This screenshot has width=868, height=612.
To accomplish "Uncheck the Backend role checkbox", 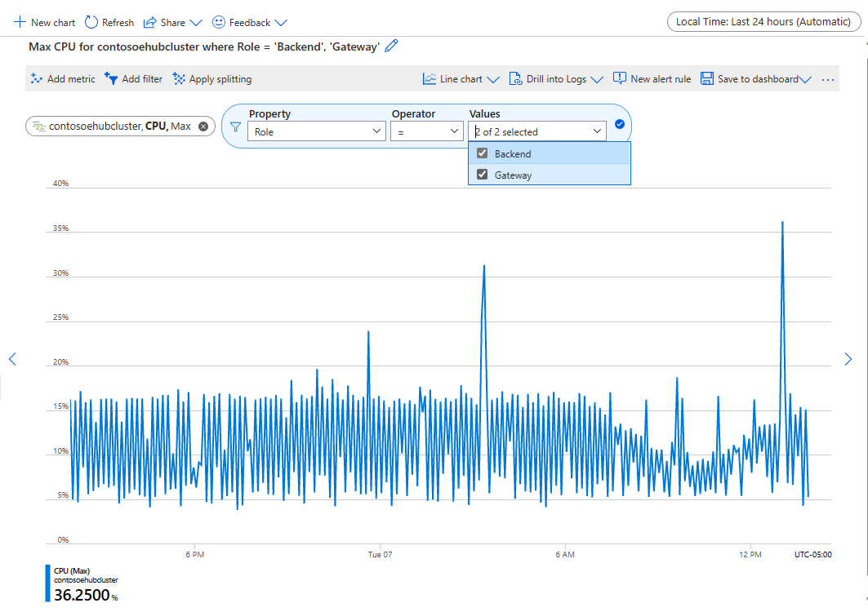I will [483, 153].
